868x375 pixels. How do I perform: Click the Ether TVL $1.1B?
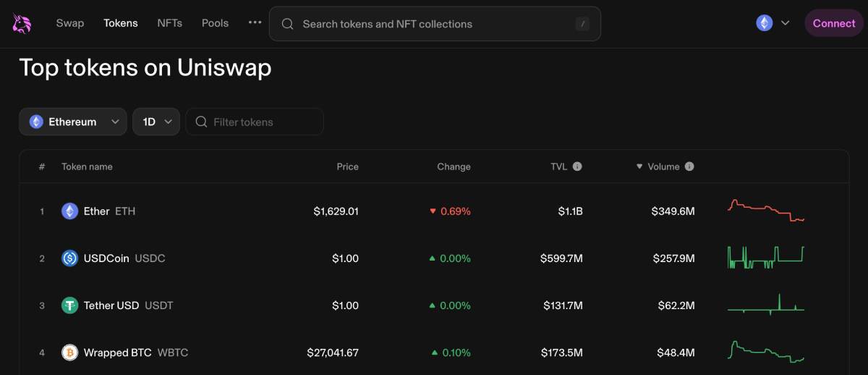click(x=570, y=211)
